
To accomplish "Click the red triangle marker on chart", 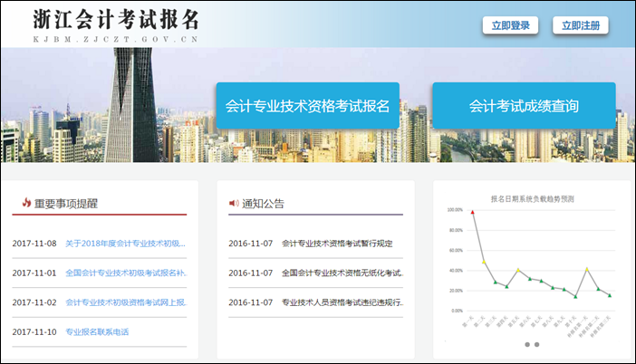I will point(472,212).
